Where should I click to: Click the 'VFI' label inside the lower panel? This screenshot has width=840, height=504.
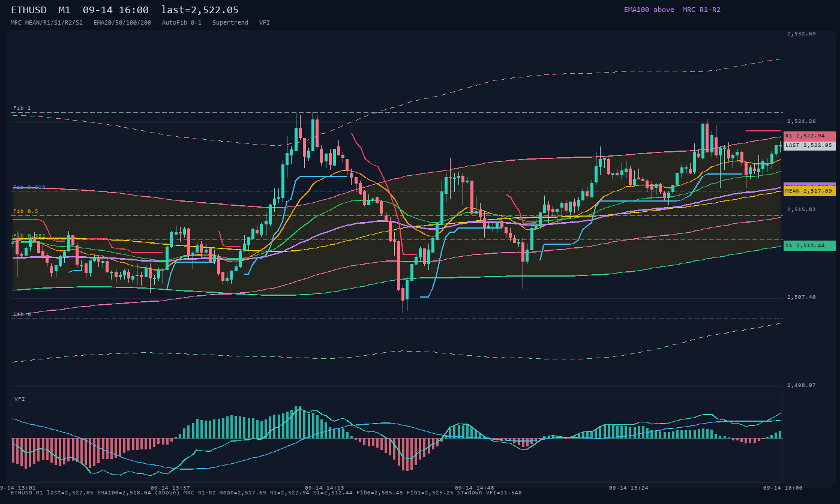coord(20,399)
